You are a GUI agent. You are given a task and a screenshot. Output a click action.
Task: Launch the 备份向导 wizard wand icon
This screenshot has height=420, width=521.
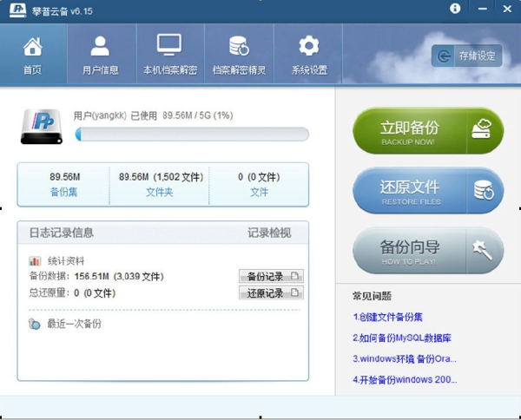[x=484, y=252]
